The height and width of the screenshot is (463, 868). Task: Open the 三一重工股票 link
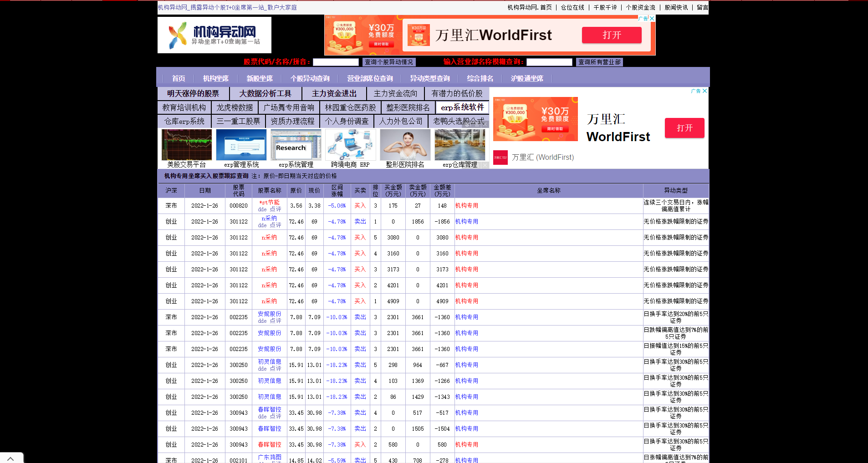[238, 121]
